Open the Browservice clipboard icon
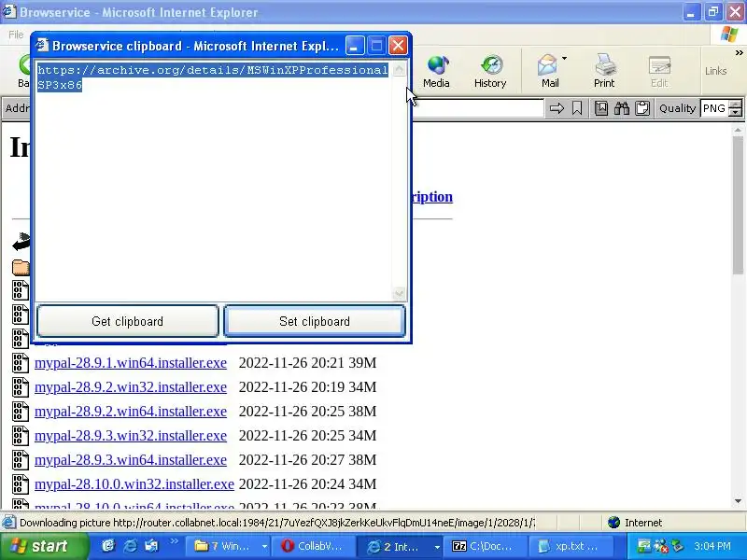Image resolution: width=747 pixels, height=560 pixels. click(x=642, y=108)
